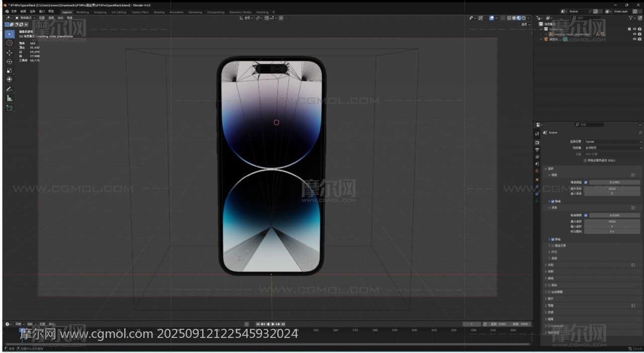Choose the Move tool

tap(10, 52)
